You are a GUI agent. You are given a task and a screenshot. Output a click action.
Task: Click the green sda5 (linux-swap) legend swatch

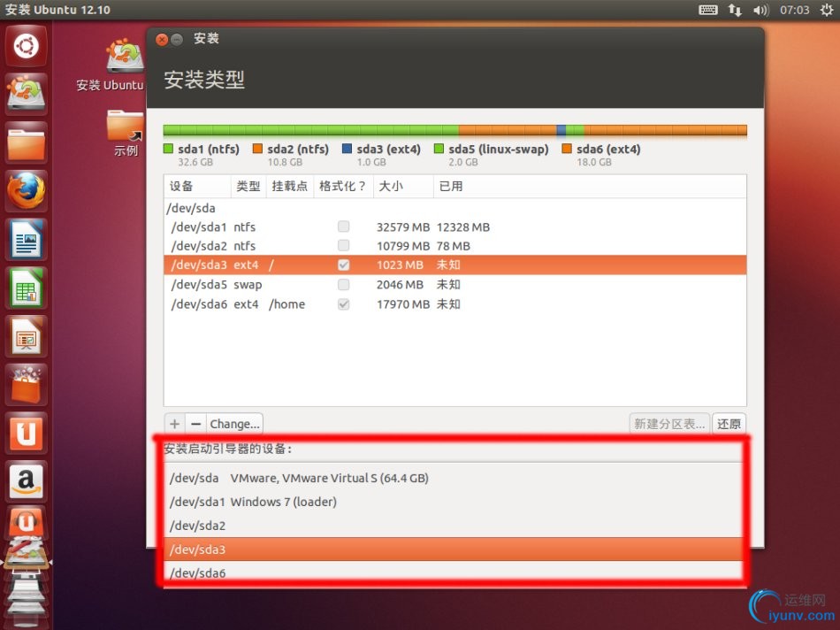tap(439, 149)
